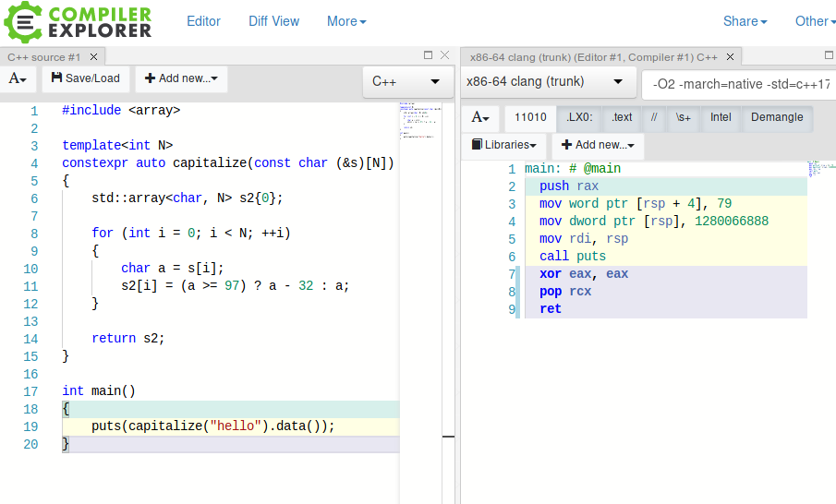The width and height of the screenshot is (836, 504).
Task: Open the Libraries book menu
Action: [503, 146]
